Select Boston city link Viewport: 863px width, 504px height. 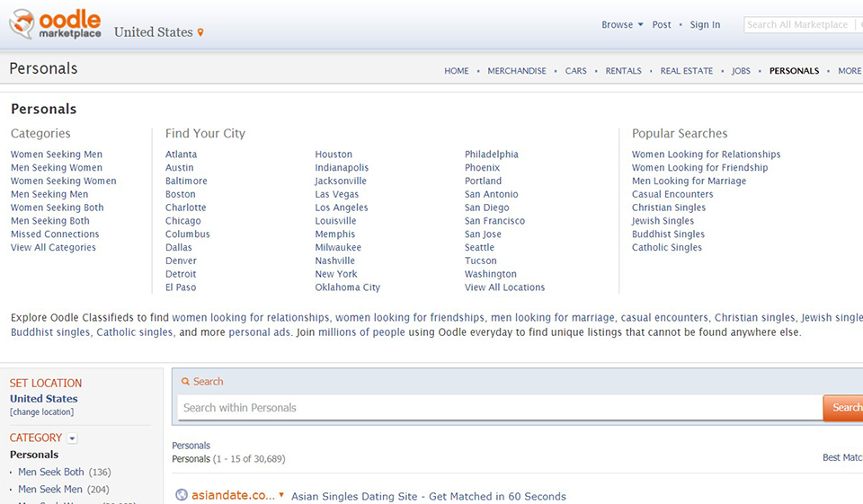pyautogui.click(x=180, y=194)
